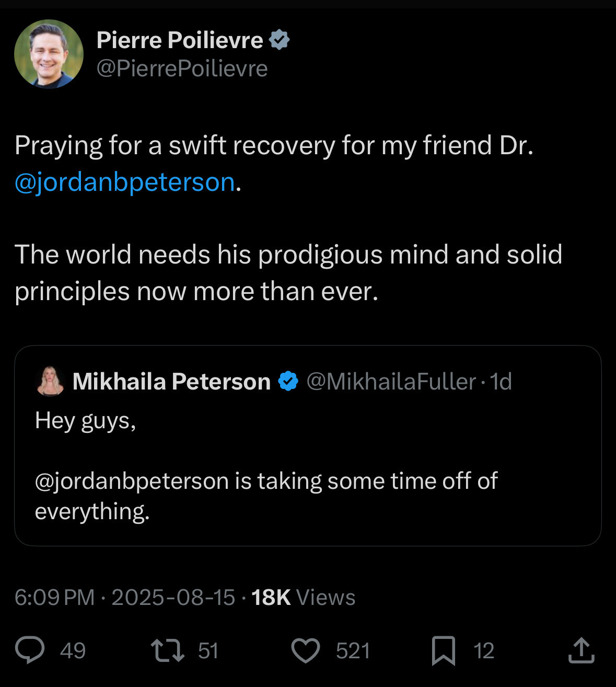The image size is (616, 687).
Task: Open the @MikhailaFuller handle in quoted post
Action: (x=391, y=382)
